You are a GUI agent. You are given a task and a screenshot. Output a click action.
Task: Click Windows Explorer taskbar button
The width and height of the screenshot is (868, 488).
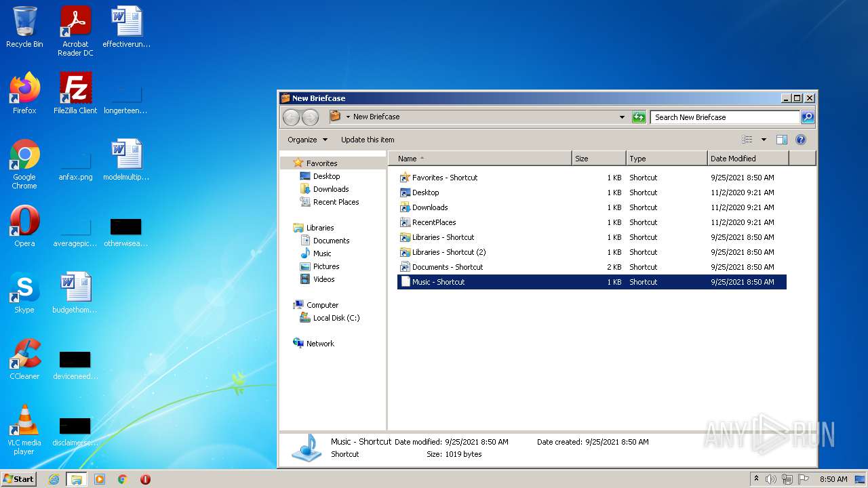click(77, 479)
